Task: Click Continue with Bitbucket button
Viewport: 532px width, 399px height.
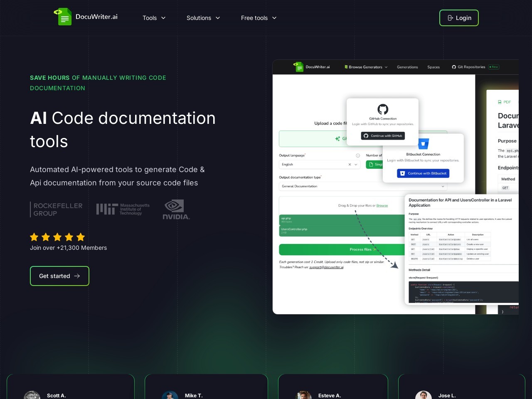Action: point(423,173)
